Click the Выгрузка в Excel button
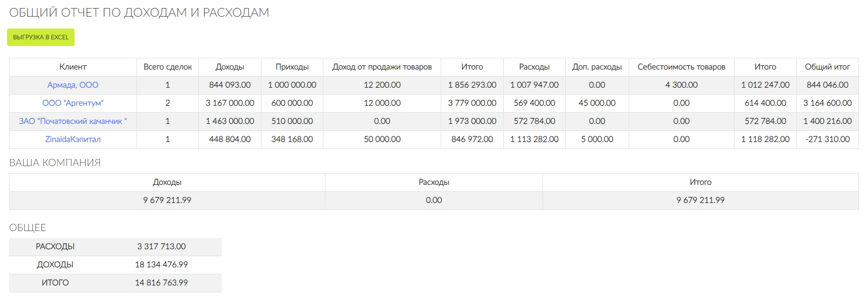Screen dimensions: 868x302 point(41,37)
